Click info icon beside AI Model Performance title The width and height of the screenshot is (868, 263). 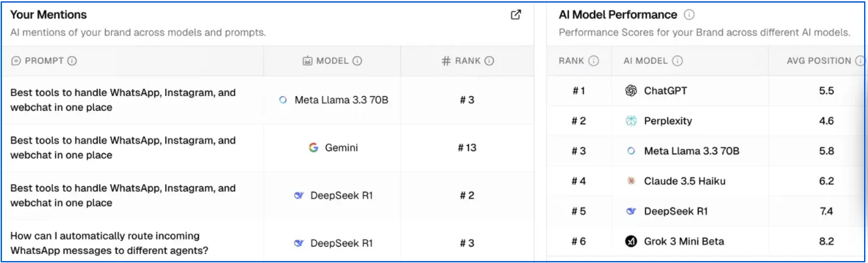689,14
